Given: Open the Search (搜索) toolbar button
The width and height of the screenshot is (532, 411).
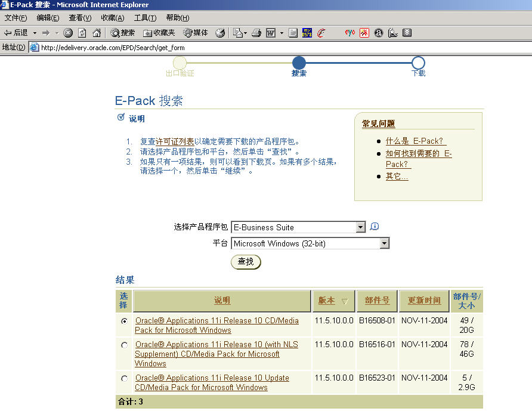Looking at the screenshot, I should click(x=123, y=33).
